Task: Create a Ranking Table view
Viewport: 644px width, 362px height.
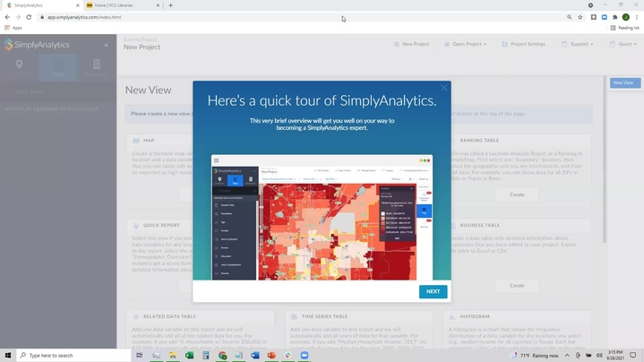Action: [517, 194]
